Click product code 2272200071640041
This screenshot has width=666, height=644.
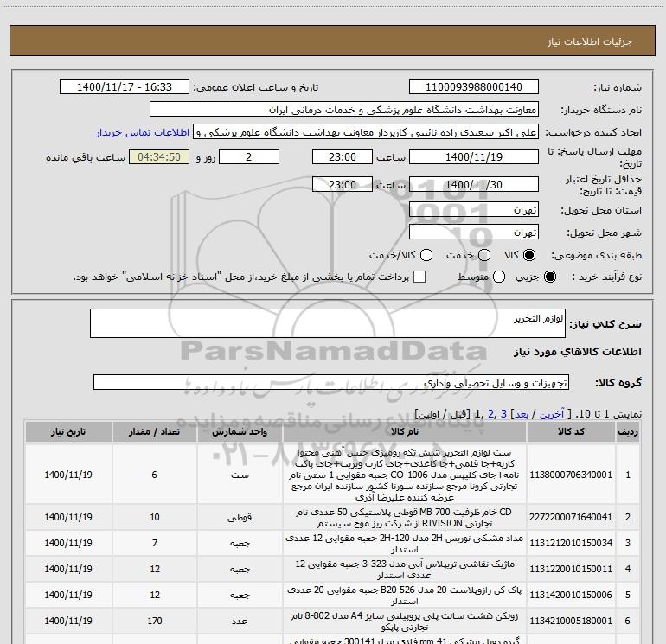pos(571,517)
